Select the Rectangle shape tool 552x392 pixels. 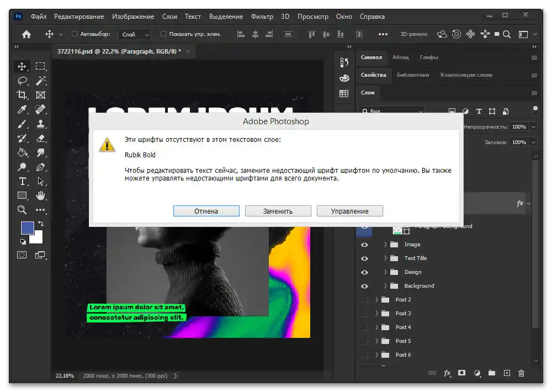pyautogui.click(x=22, y=195)
